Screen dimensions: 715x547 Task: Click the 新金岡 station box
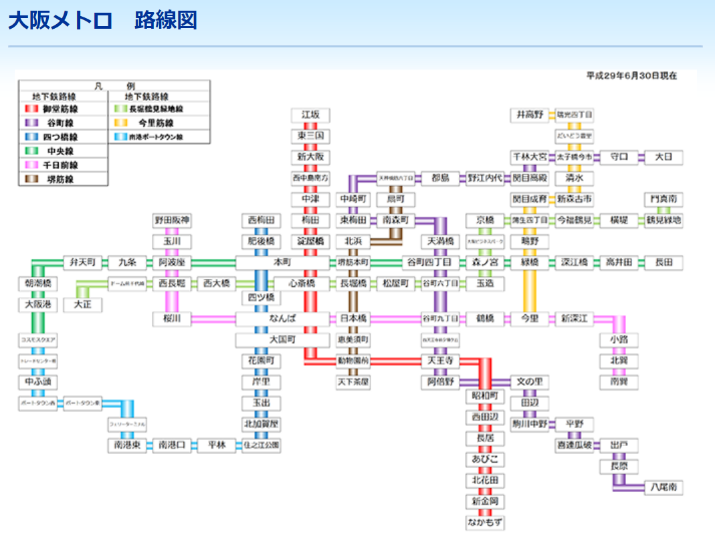point(485,501)
